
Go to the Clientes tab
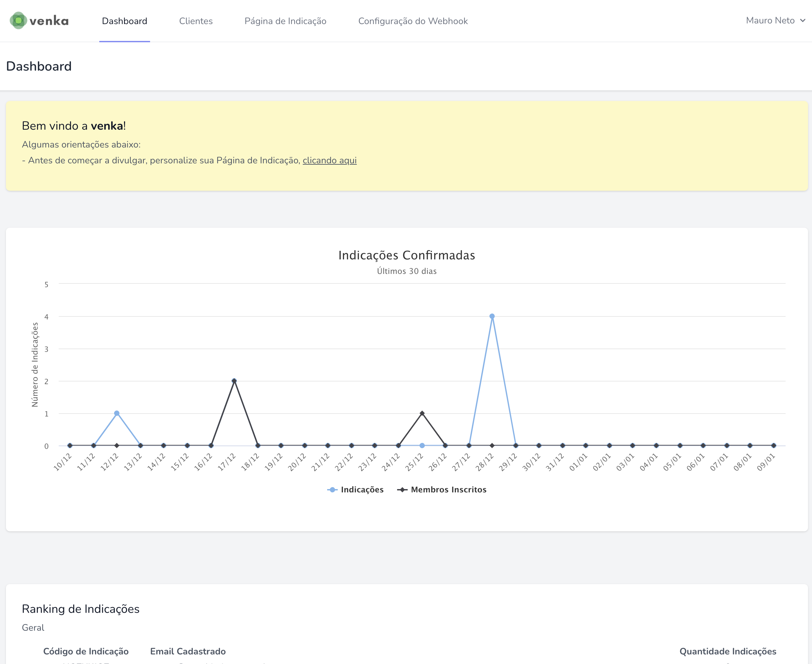[x=196, y=21]
